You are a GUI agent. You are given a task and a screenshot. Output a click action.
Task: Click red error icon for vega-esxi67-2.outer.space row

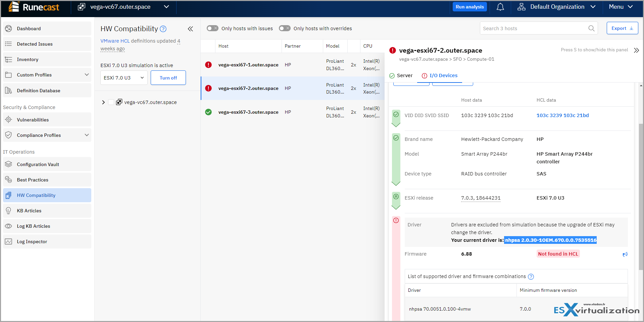[208, 88]
